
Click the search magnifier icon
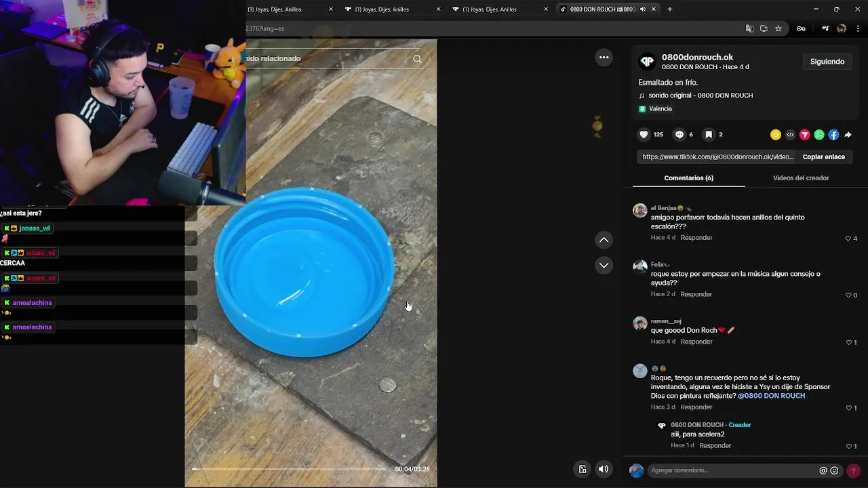click(x=418, y=58)
